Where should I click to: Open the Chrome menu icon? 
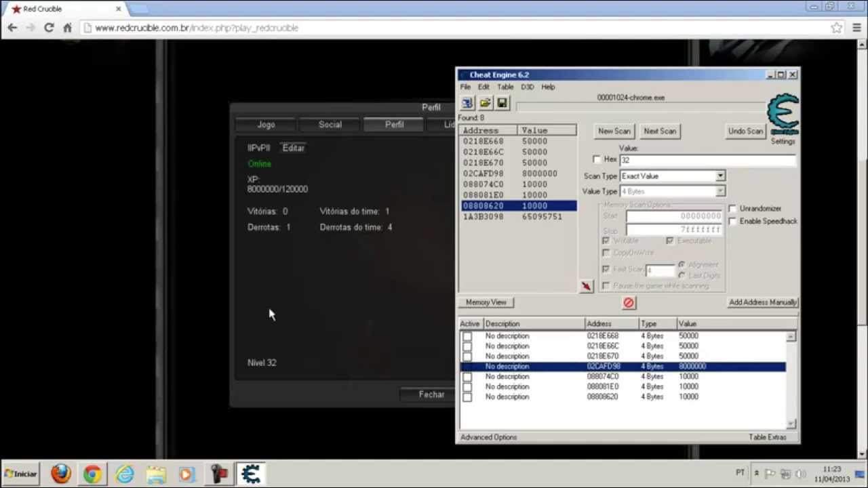tap(856, 28)
